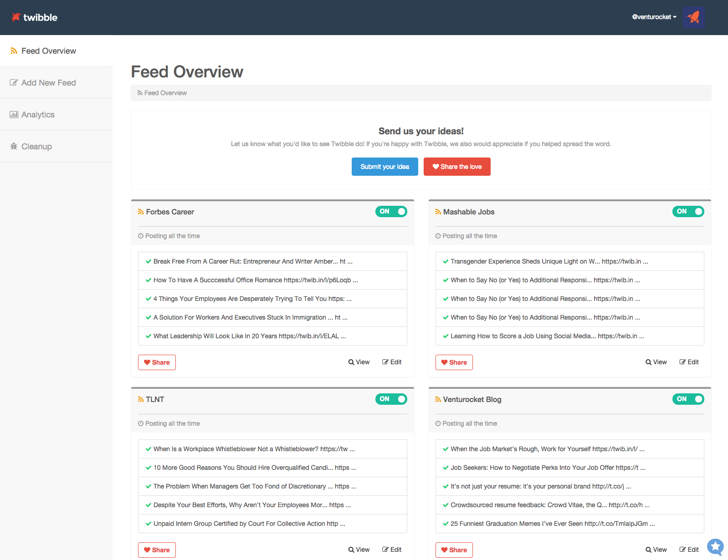The width and height of the screenshot is (728, 560).
Task: Select 'Unpaid Intern Group Certified' post
Action: [x=272, y=524]
